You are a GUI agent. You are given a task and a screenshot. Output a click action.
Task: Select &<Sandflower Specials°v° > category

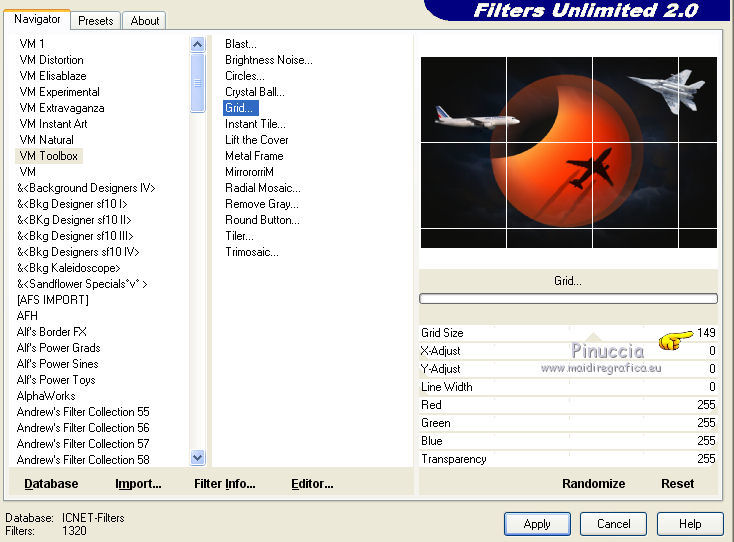point(82,284)
